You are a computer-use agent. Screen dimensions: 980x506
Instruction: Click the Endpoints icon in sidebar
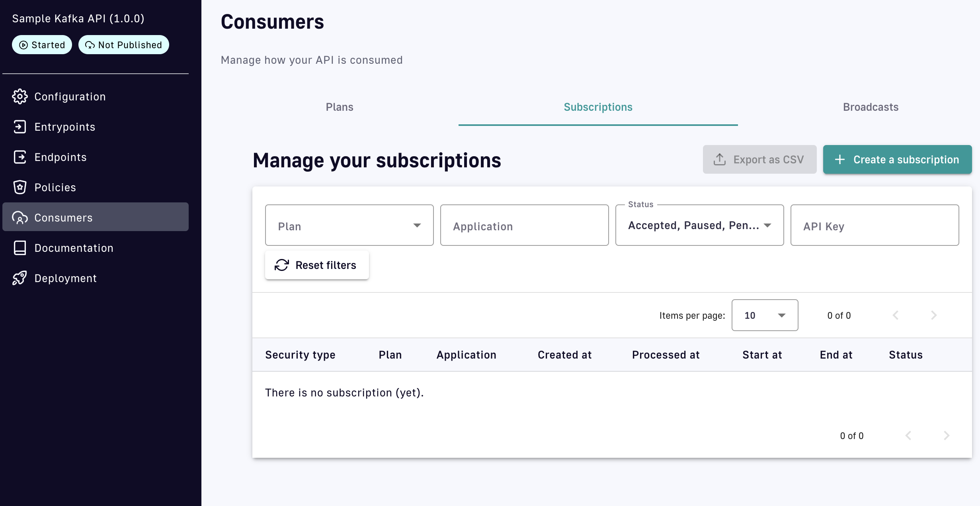pos(20,157)
